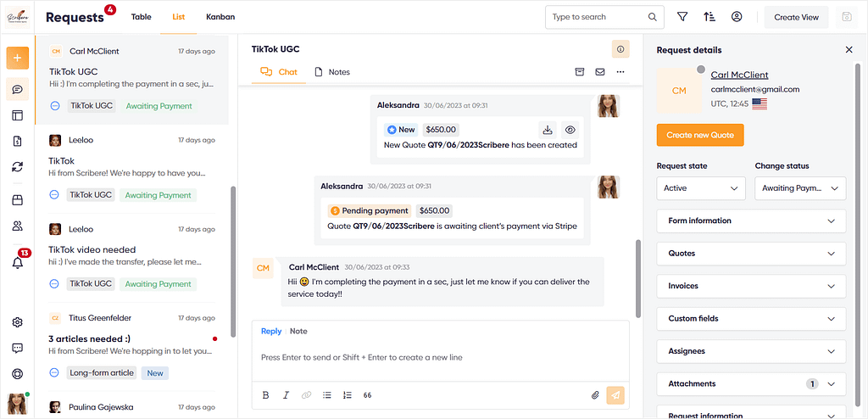The width and height of the screenshot is (868, 419).
Task: Click the info icon beside TikTok UGC title
Action: pos(620,49)
